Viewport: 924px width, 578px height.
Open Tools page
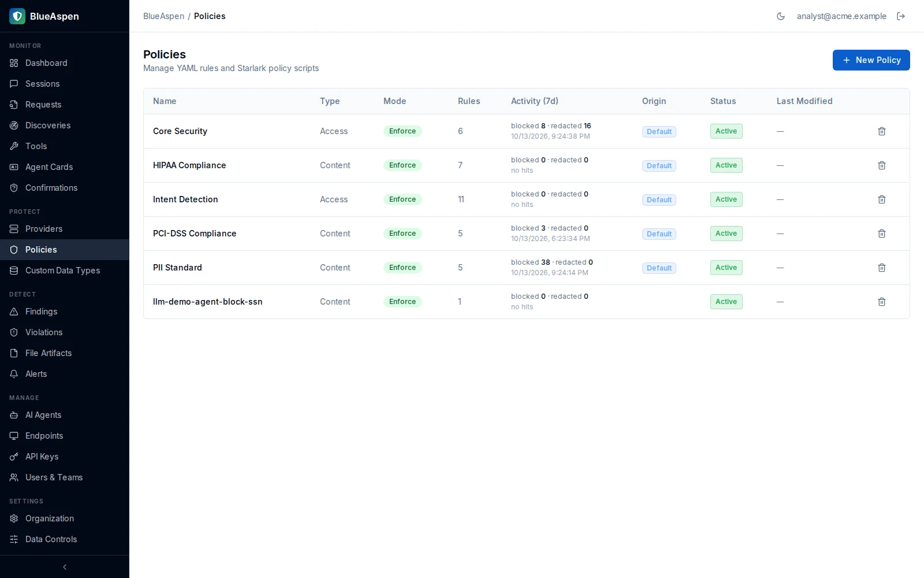click(65, 146)
